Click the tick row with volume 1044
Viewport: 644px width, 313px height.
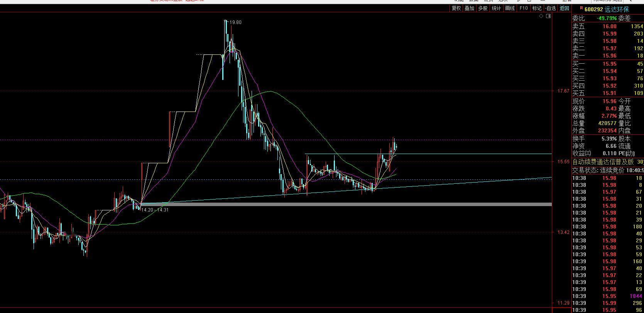[608, 296]
